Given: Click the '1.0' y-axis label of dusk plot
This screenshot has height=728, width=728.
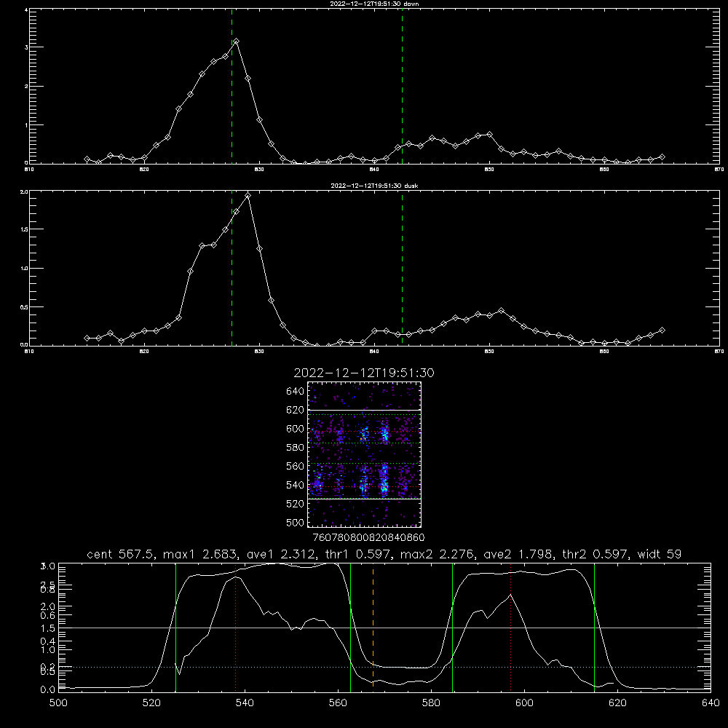Looking at the screenshot, I should pyautogui.click(x=24, y=269).
